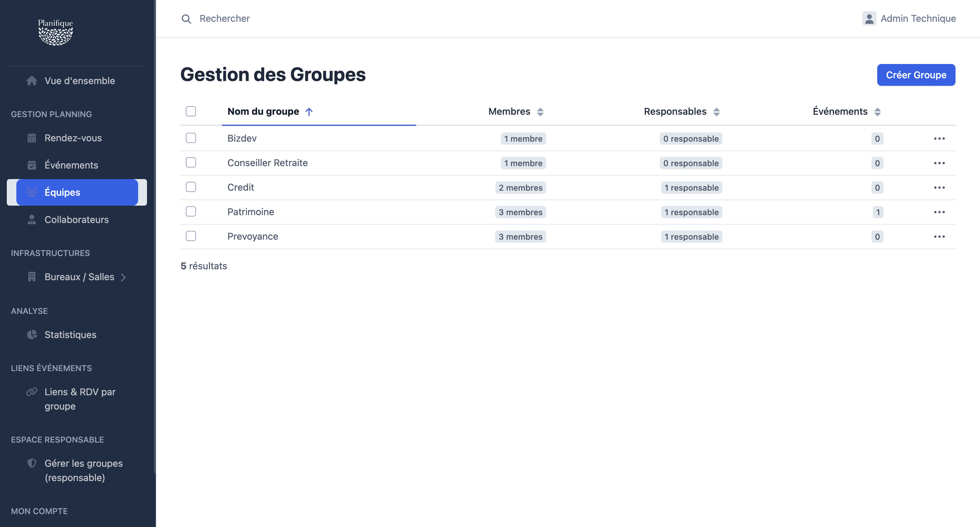Click the events count 0 for Credit
The height and width of the screenshot is (527, 980).
(877, 188)
